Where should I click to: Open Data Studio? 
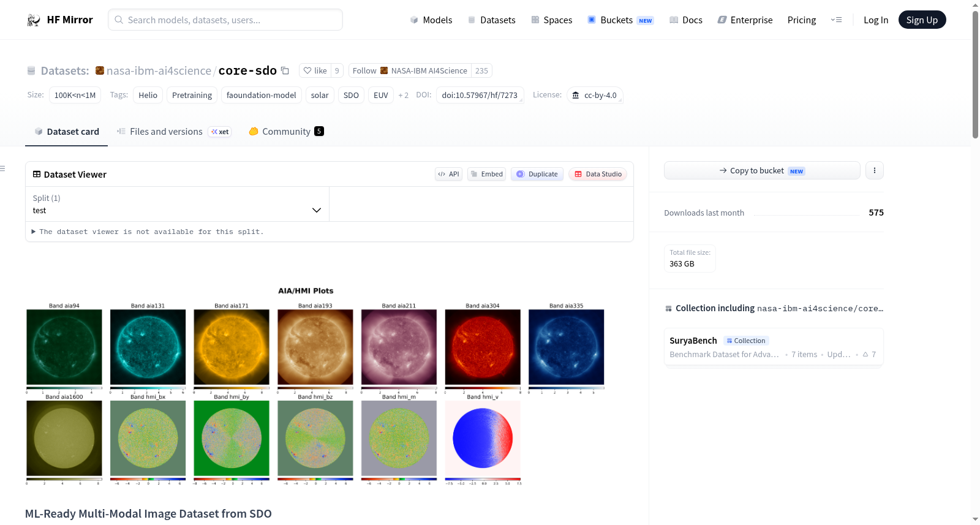tap(598, 174)
